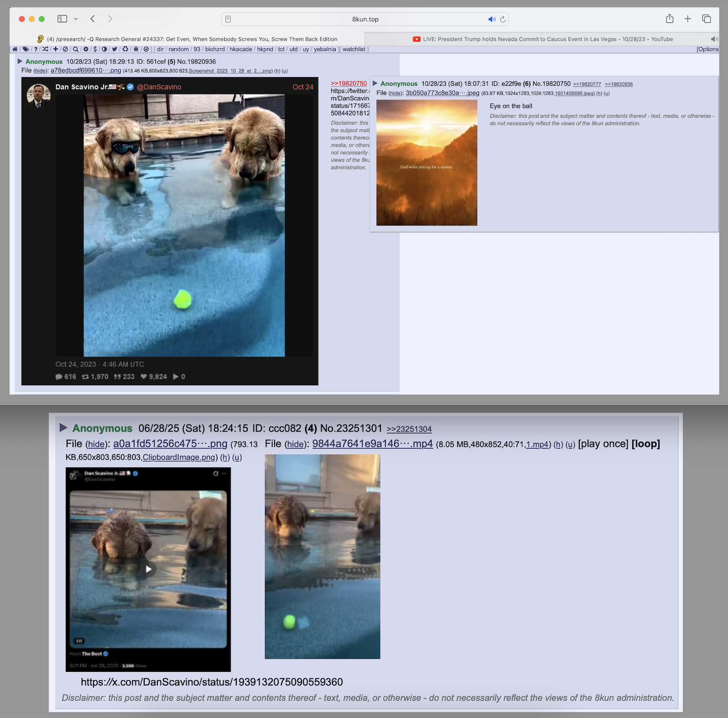The image size is (728, 718).
Task: Open the magnifier search icon in board bar
Action: (x=76, y=49)
